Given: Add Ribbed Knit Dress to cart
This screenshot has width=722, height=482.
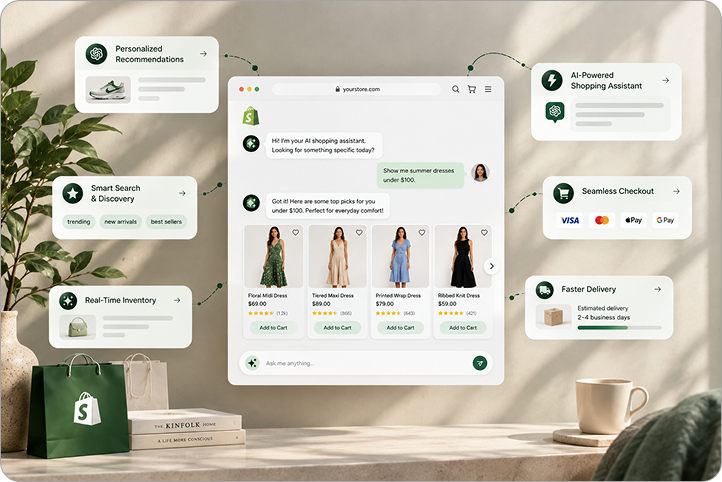Looking at the screenshot, I should point(463,328).
